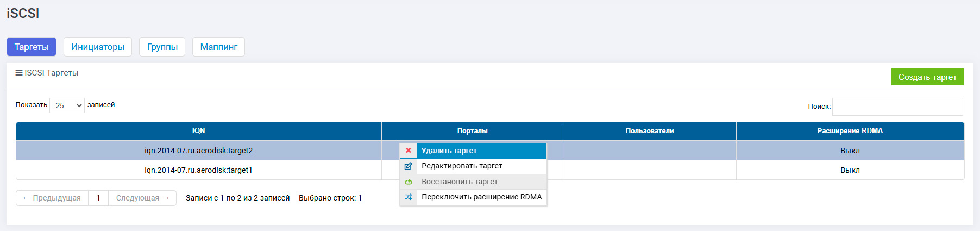Open the Группы tab
The image size is (980, 231).
click(162, 47)
